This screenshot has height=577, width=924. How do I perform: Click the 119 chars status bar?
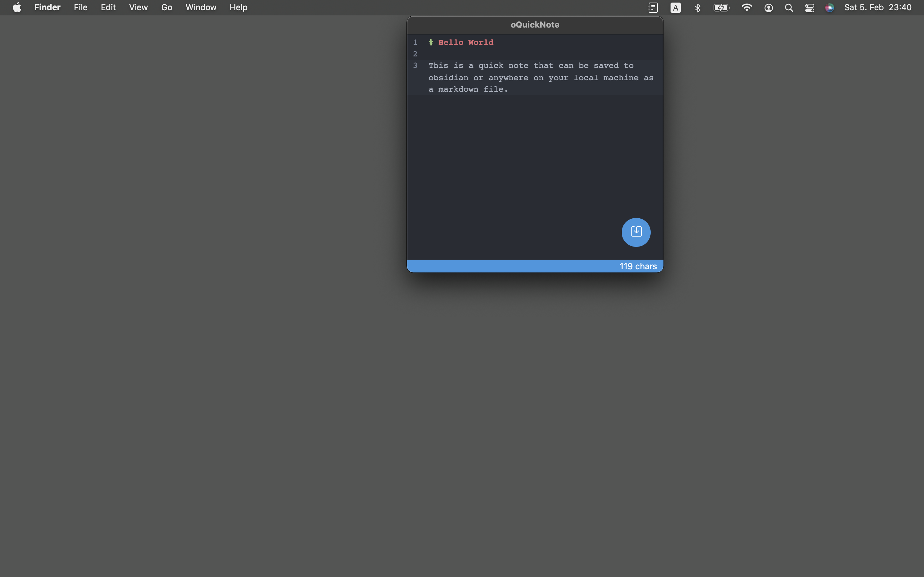(x=535, y=266)
